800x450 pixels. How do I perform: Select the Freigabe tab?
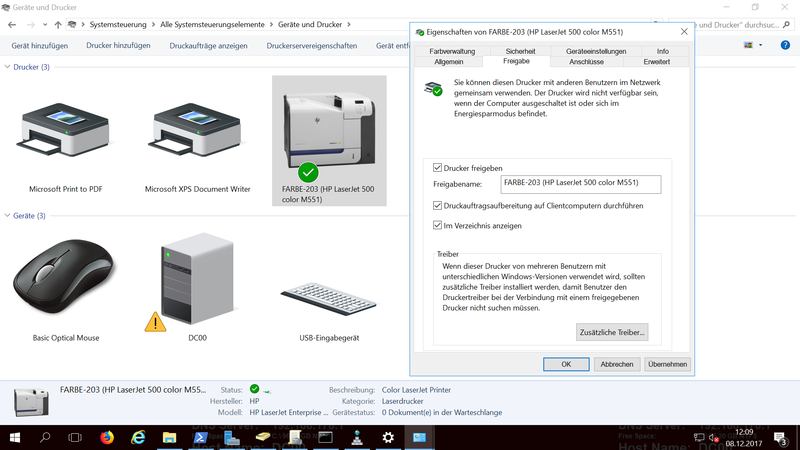[516, 61]
